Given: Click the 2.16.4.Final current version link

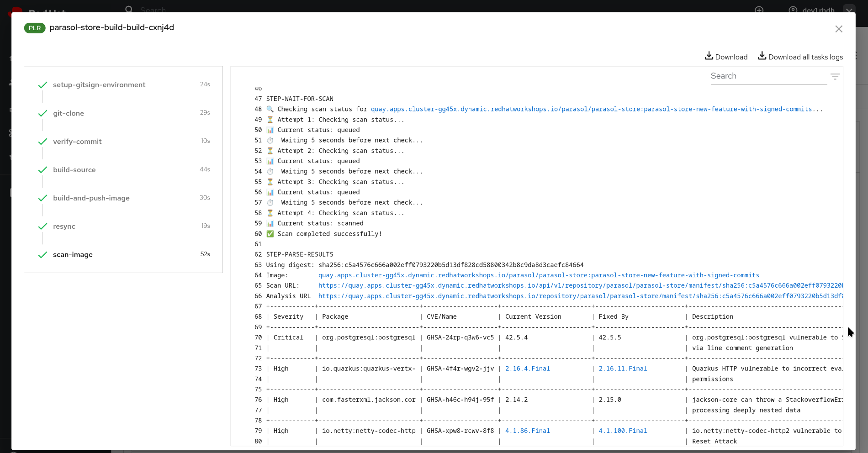Looking at the screenshot, I should click(527, 369).
